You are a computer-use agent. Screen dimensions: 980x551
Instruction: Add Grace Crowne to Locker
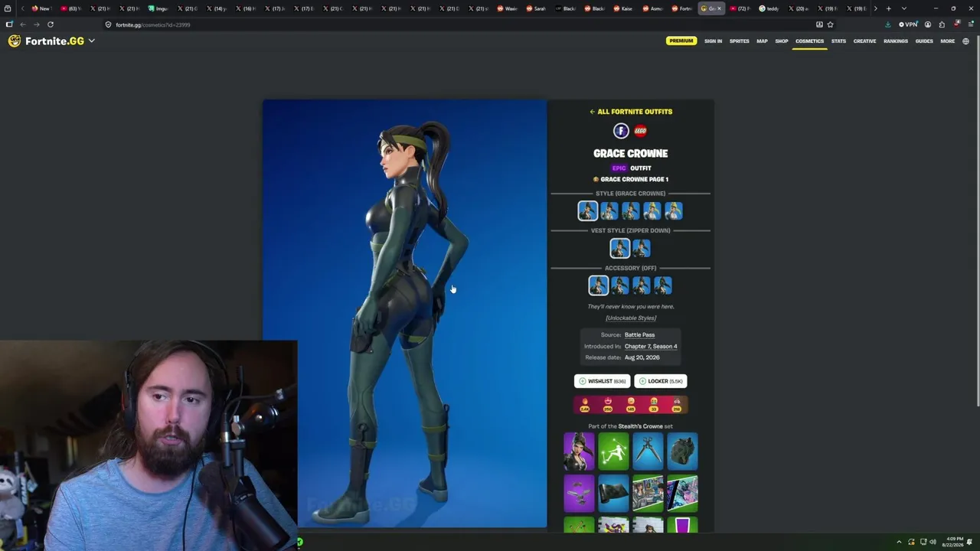661,381
